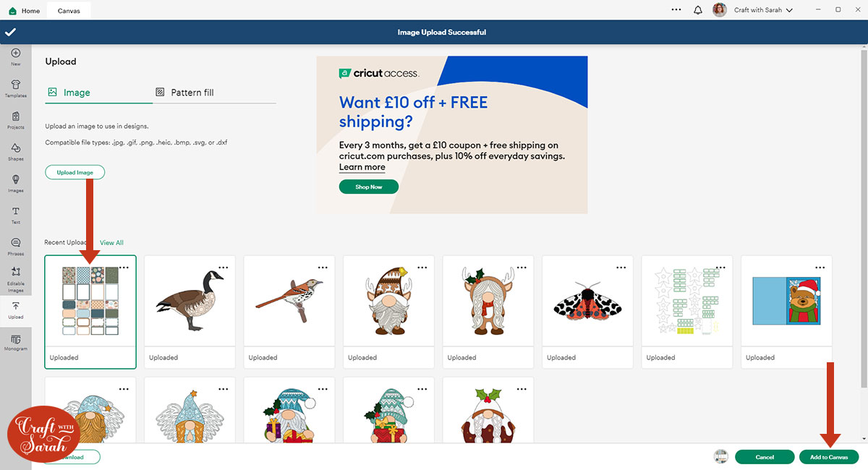Image resolution: width=868 pixels, height=470 pixels.
Task: Switch to the Home tab
Action: click(24, 11)
